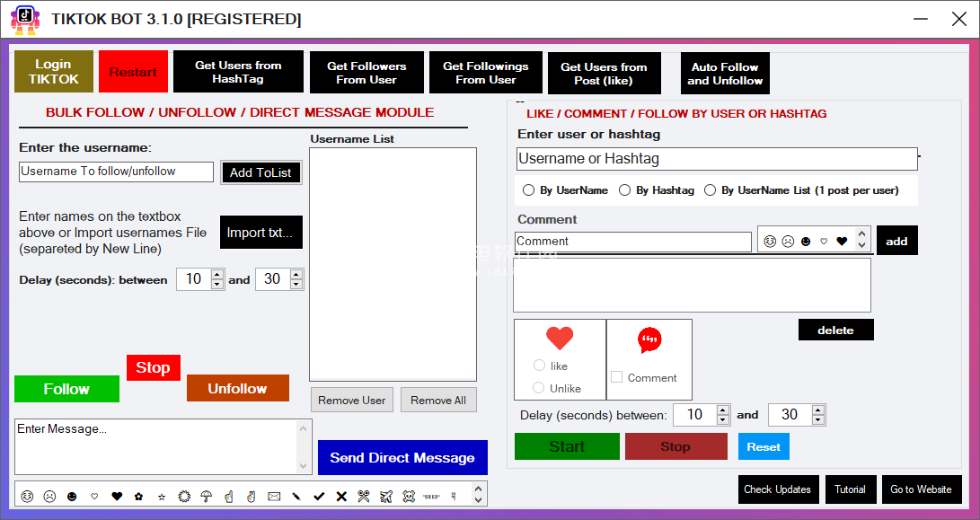Select the By Hashtag radio option
This screenshot has height=520, width=980.
click(624, 190)
